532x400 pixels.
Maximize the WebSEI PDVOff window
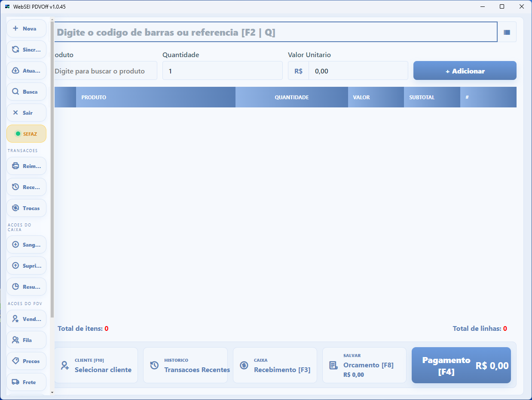click(502, 6)
